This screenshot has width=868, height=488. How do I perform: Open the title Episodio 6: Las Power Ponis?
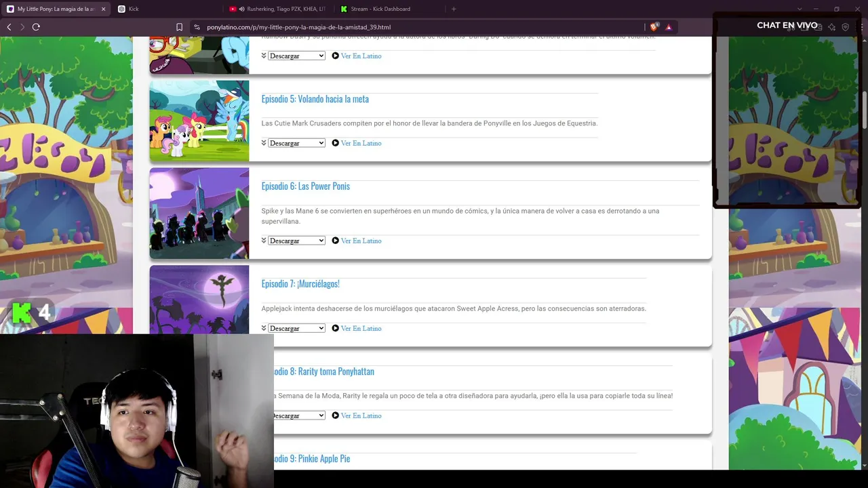[306, 186]
